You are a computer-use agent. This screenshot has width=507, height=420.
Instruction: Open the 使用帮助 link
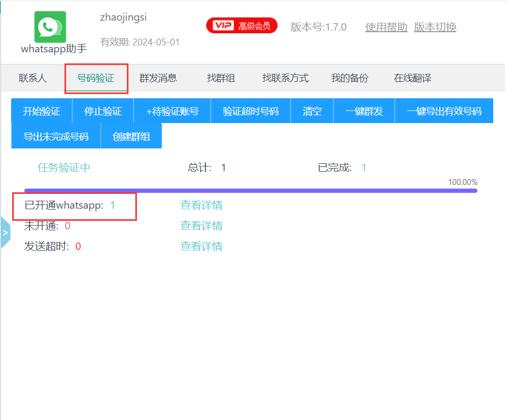pyautogui.click(x=386, y=27)
